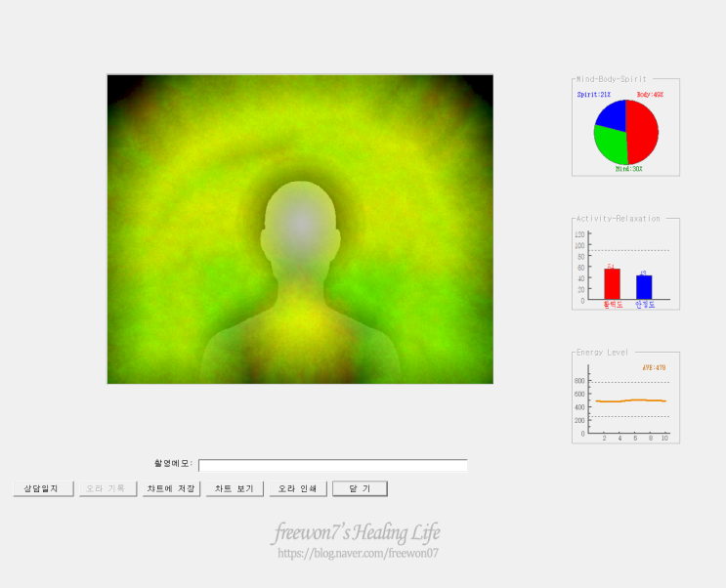Click the 활력도 label under red bar

point(613,305)
